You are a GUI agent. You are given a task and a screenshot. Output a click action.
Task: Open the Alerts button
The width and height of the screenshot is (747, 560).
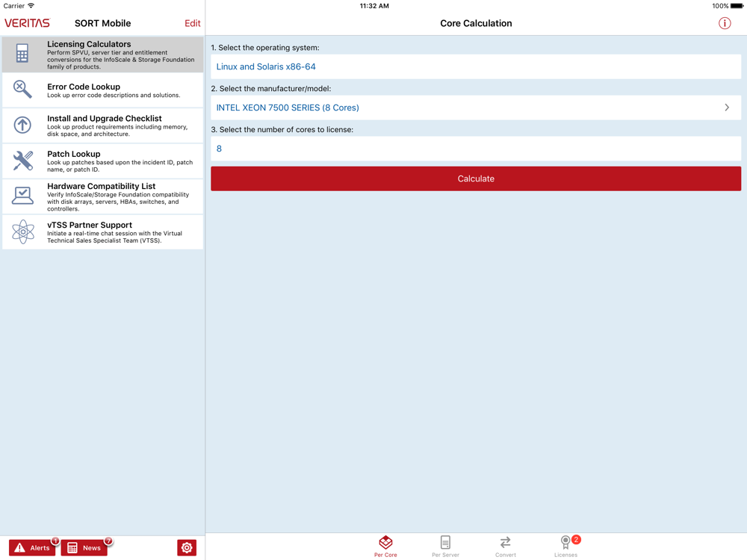pyautogui.click(x=32, y=547)
